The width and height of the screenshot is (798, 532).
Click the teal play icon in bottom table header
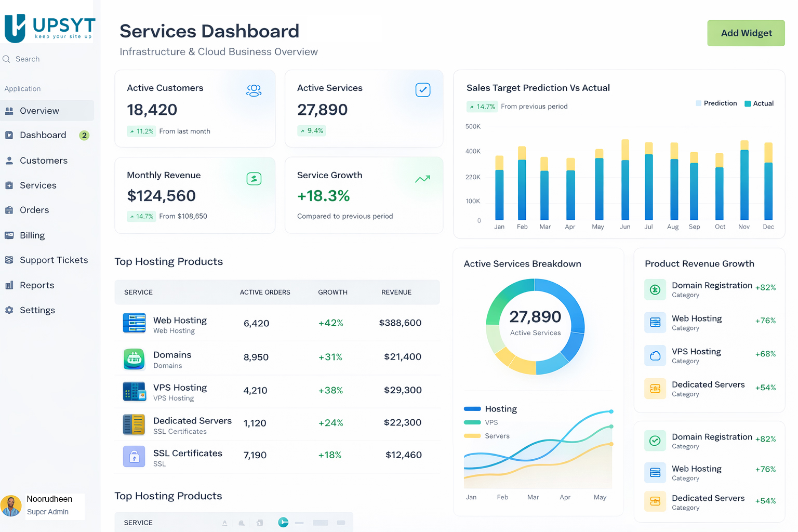click(x=283, y=522)
